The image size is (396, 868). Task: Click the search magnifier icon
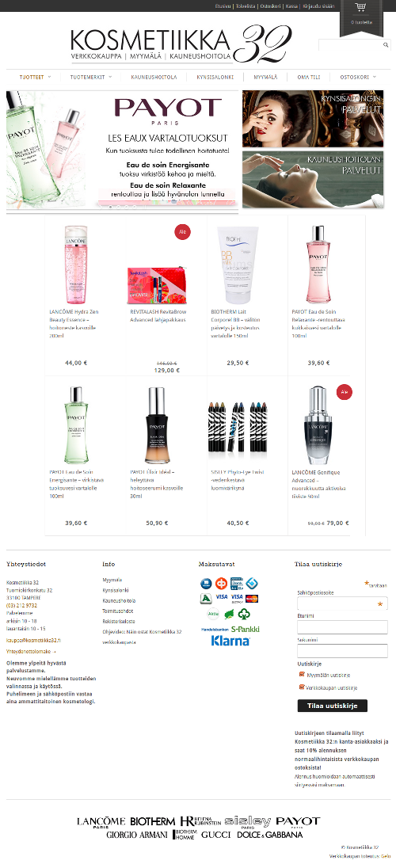386,45
